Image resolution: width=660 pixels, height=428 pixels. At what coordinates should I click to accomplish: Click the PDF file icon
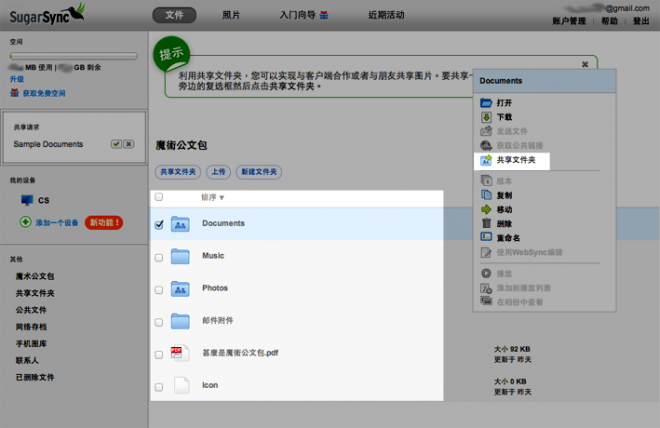click(x=181, y=353)
